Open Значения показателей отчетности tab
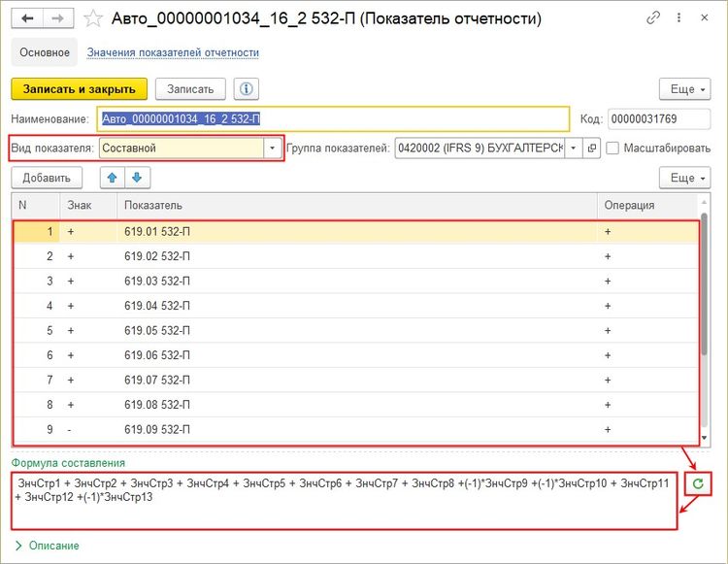The height and width of the screenshot is (564, 728). 173,52
